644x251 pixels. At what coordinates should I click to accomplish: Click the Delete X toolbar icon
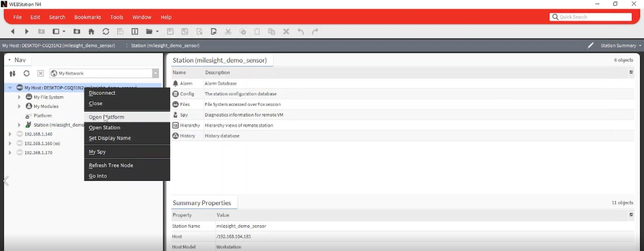click(x=286, y=31)
